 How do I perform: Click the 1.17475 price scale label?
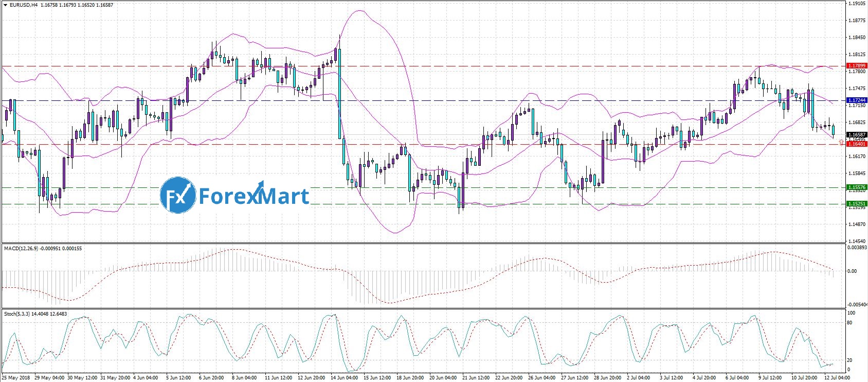pos(857,88)
